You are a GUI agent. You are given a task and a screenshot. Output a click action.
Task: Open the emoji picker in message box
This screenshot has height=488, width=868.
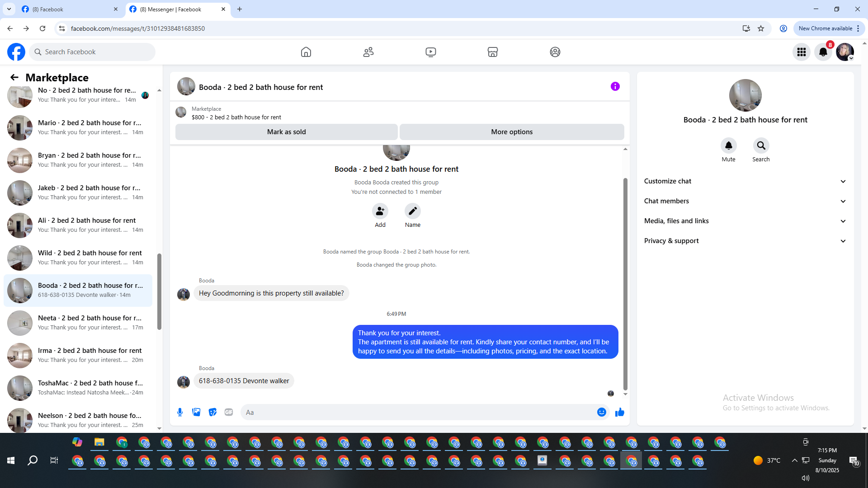601,412
